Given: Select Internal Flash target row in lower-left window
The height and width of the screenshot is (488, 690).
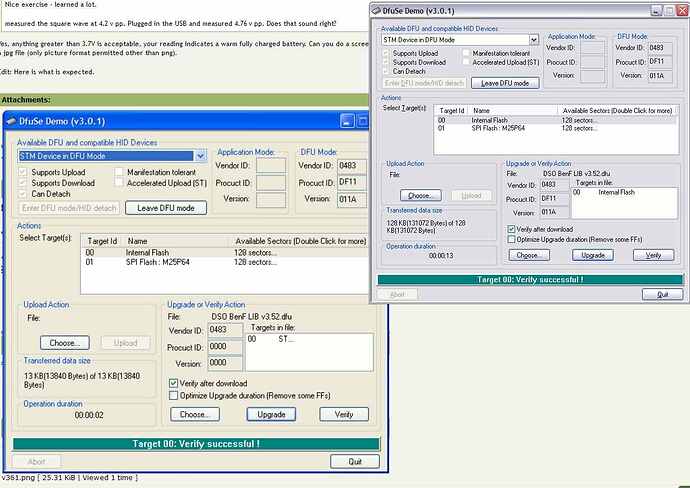Looking at the screenshot, I should [225, 253].
